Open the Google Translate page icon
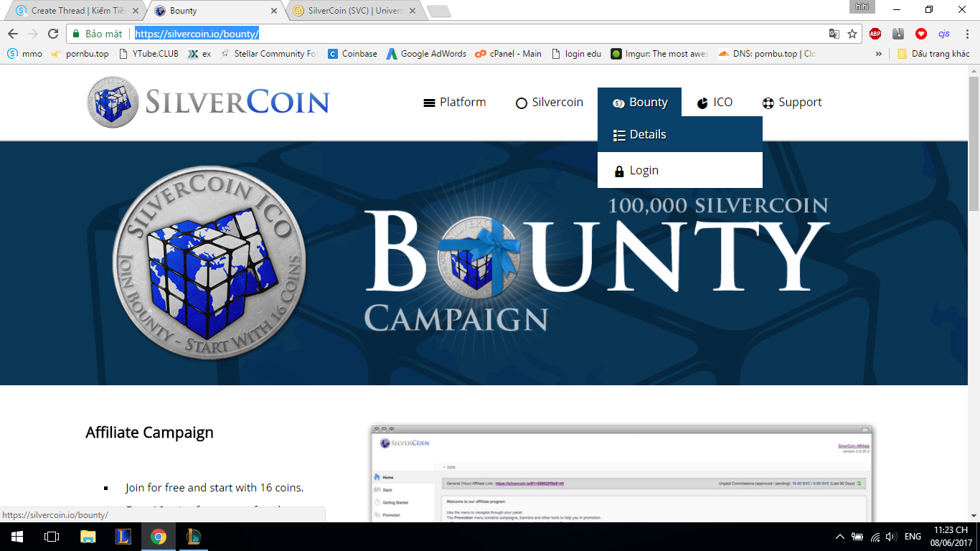Viewport: 980px width, 551px height. click(834, 34)
